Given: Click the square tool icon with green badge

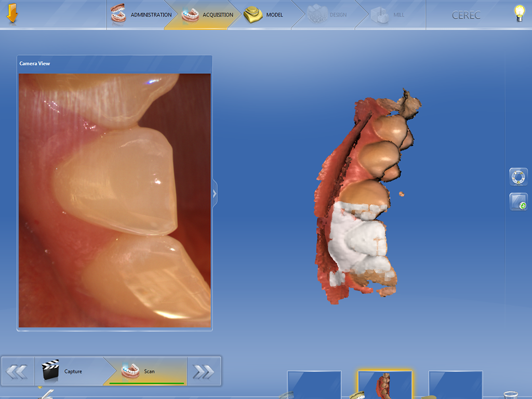Looking at the screenshot, I should point(518,202).
